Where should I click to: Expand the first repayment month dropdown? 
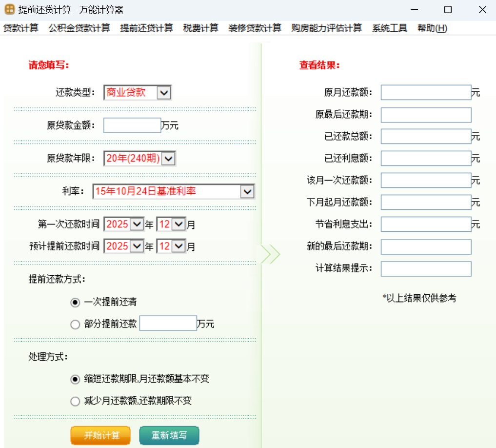pyautogui.click(x=179, y=224)
